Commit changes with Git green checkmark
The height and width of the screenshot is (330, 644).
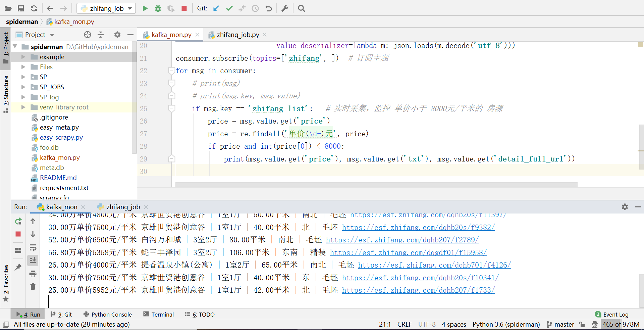point(229,8)
